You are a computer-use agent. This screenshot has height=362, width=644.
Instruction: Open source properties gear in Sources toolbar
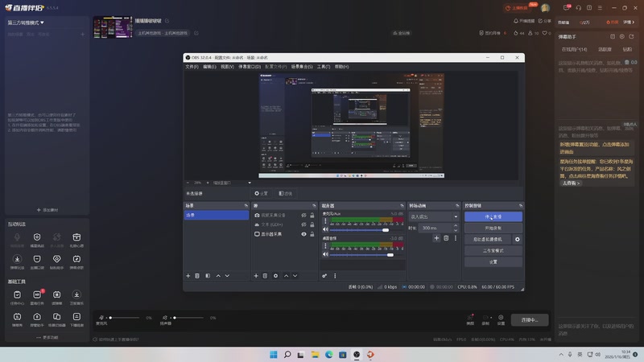point(275,276)
